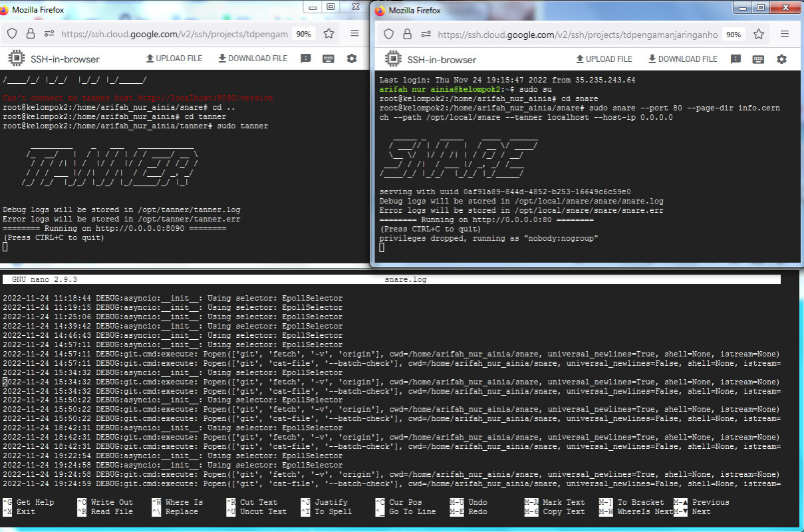The height and width of the screenshot is (532, 804).
Task: Click SSH-in-browser chip logo in left window
Action: pos(17,59)
